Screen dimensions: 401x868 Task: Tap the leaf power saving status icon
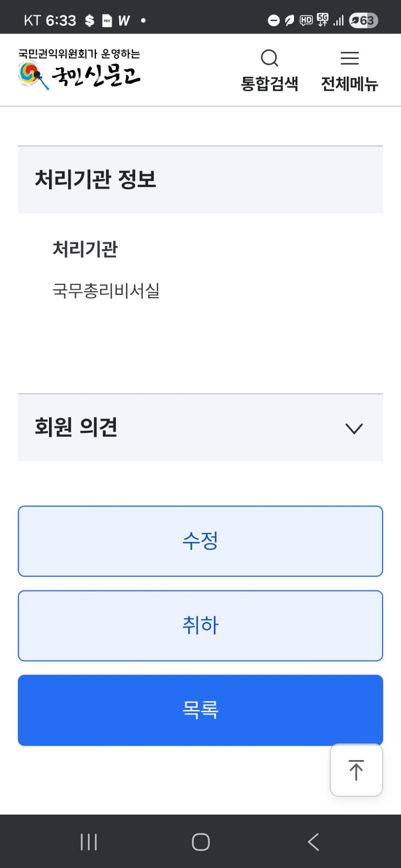289,21
